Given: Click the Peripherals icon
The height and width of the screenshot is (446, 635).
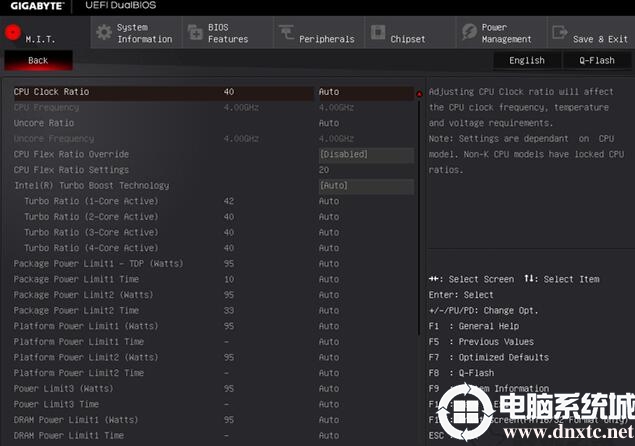Looking at the screenshot, I should coord(286,32).
